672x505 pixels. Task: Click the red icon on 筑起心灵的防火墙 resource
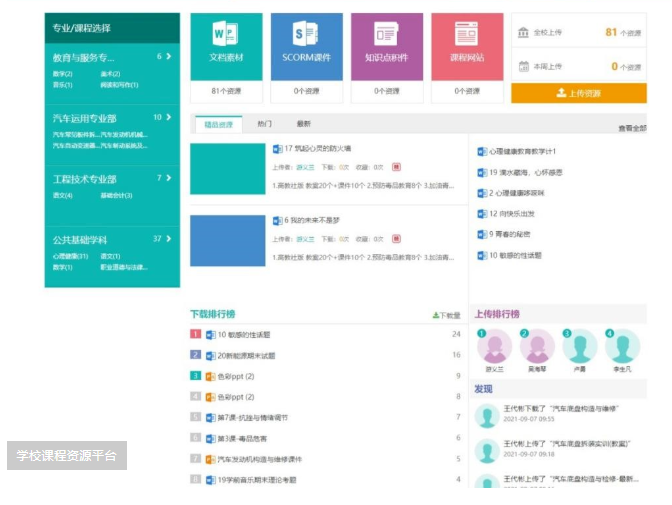coord(396,168)
